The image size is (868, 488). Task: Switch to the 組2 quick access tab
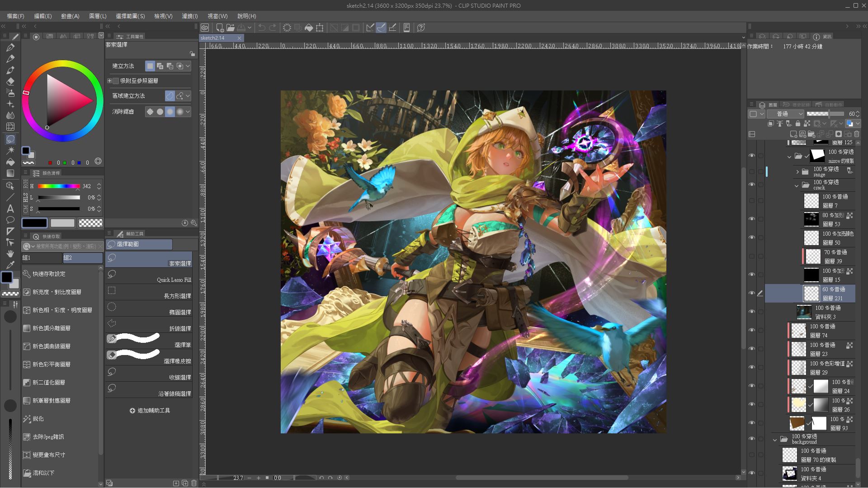click(x=83, y=258)
